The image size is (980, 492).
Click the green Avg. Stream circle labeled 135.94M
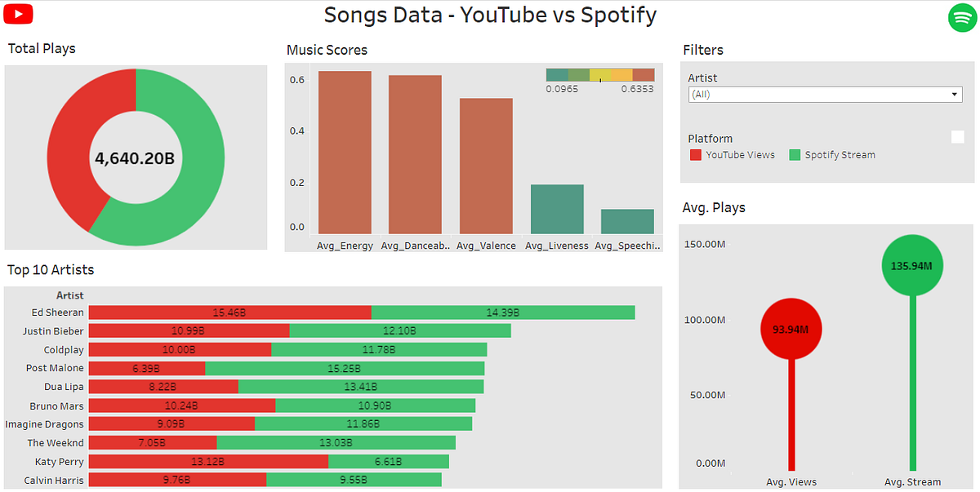912,265
